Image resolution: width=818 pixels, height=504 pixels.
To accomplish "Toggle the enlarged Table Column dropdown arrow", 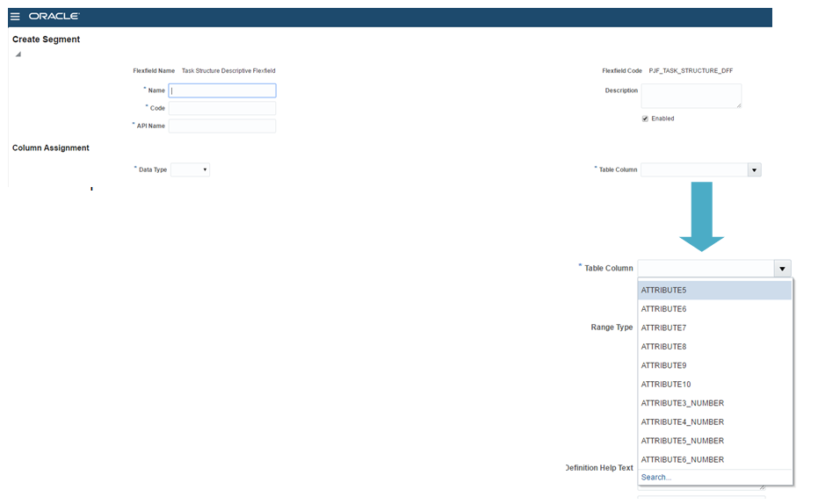I will coord(782,269).
